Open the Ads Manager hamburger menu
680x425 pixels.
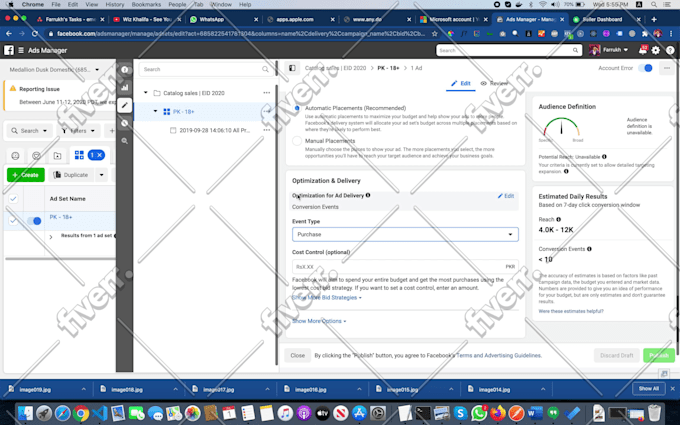coord(21,50)
